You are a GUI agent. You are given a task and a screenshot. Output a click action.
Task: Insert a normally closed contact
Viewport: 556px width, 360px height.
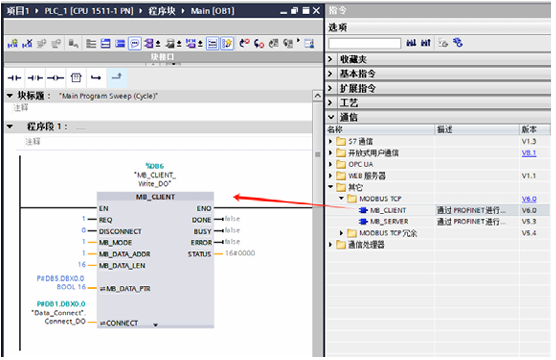pos(35,78)
